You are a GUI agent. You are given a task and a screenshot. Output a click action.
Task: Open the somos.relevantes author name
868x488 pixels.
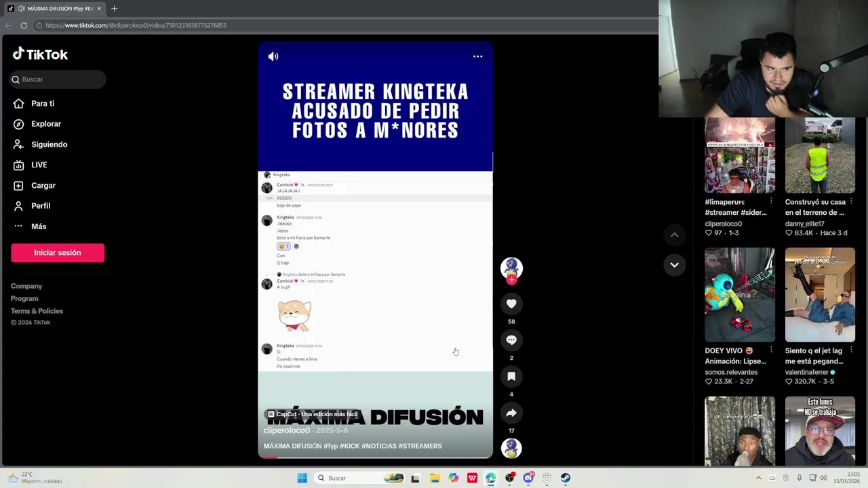coord(731,372)
